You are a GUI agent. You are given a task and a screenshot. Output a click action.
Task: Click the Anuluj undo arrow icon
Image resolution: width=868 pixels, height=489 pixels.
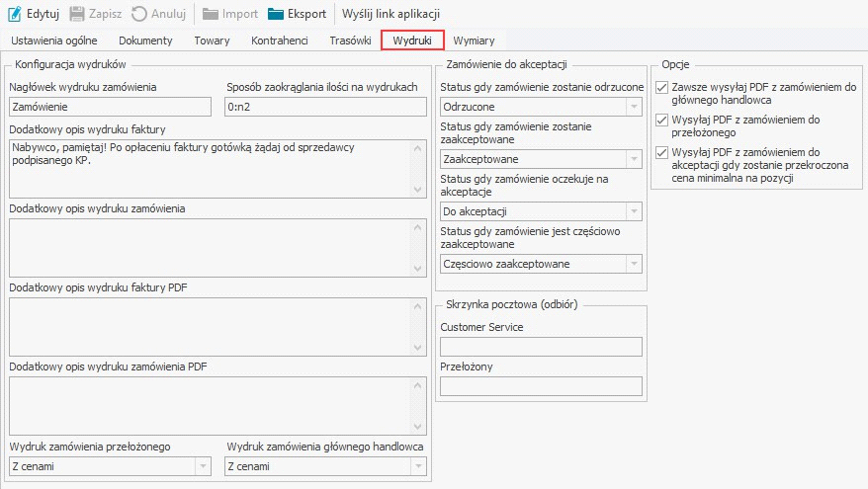click(139, 14)
